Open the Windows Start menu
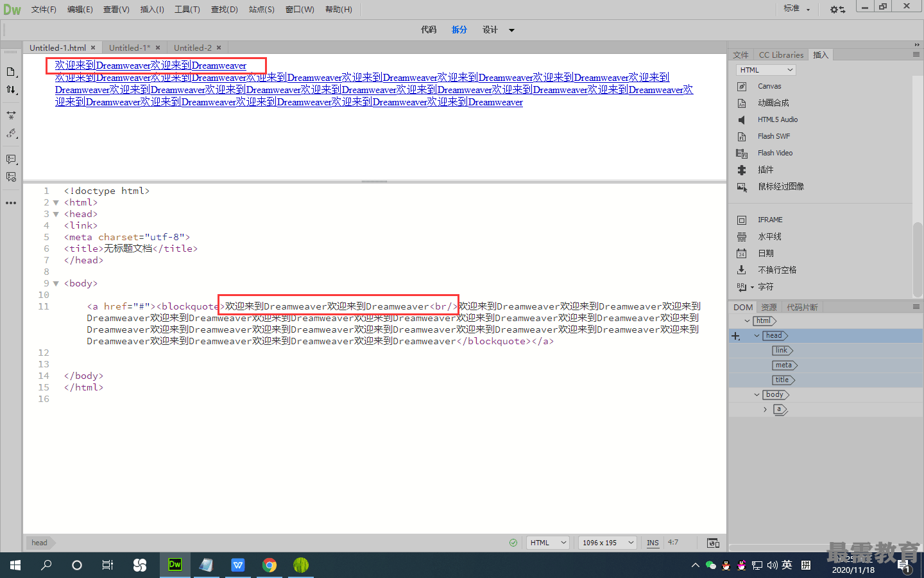Screen dimensions: 924x578 [x=15, y=565]
